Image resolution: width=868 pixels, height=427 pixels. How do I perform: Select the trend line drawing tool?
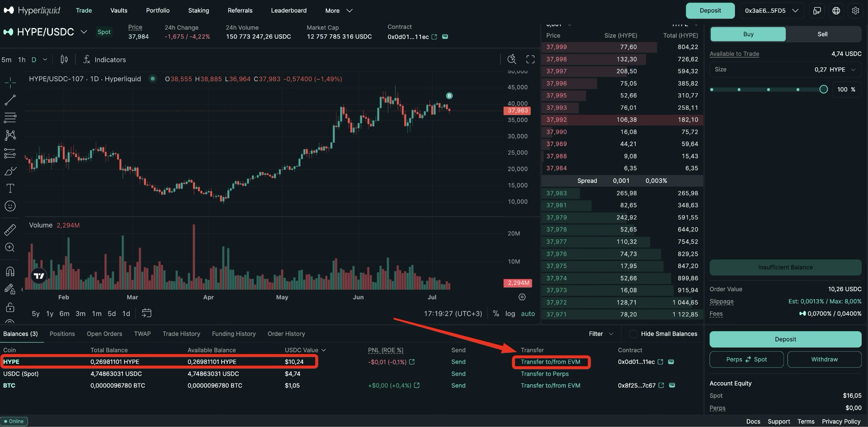pyautogui.click(x=10, y=100)
